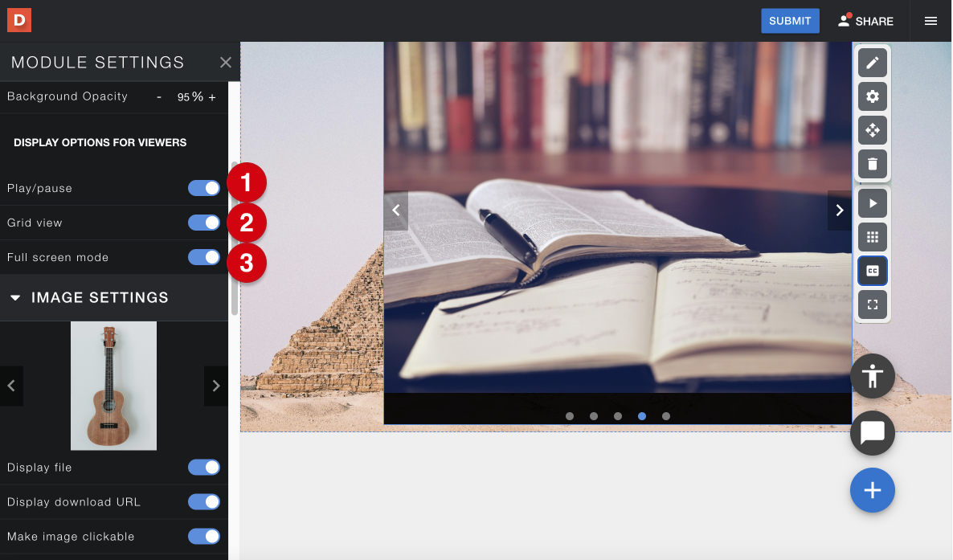This screenshot has height=560, width=953.
Task: Close the Module Settings panel
Action: coord(226,62)
